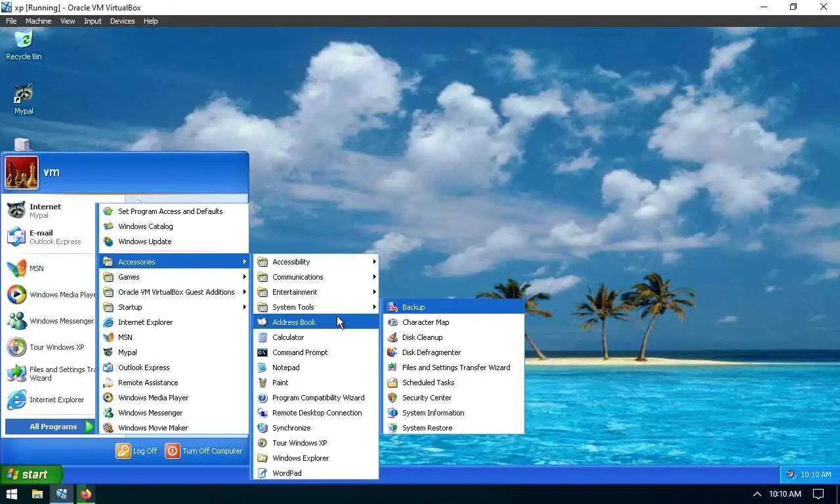Open Windows Messenger in All Programs list
Screen dimensions: 840x504
[x=174, y=413]
